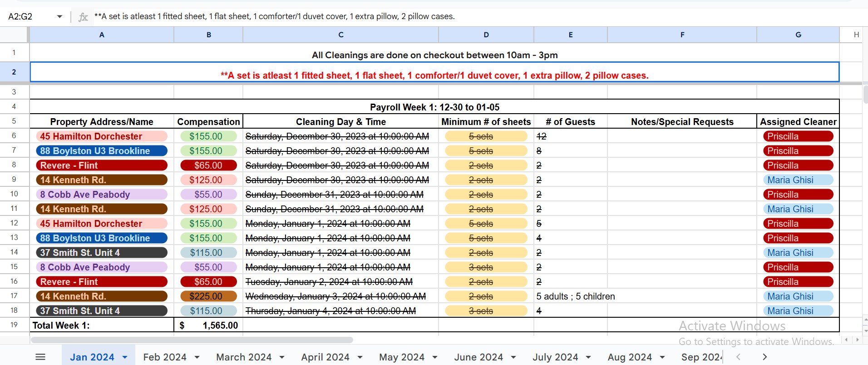Click the 'Assigned Cleaner' header cell

coord(798,121)
